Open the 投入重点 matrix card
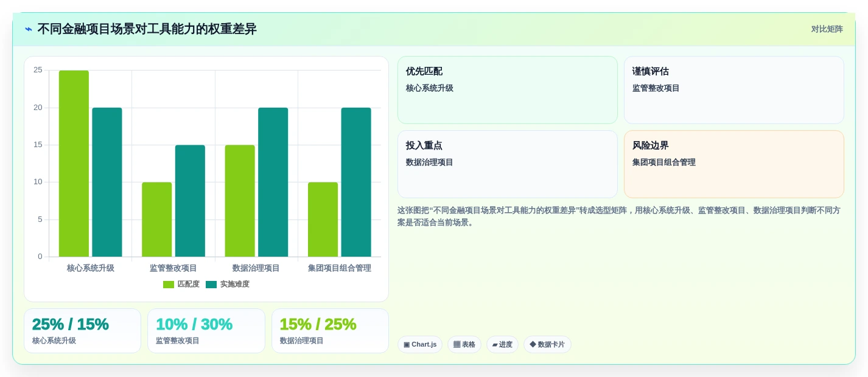This screenshot has width=868, height=377. (508, 164)
